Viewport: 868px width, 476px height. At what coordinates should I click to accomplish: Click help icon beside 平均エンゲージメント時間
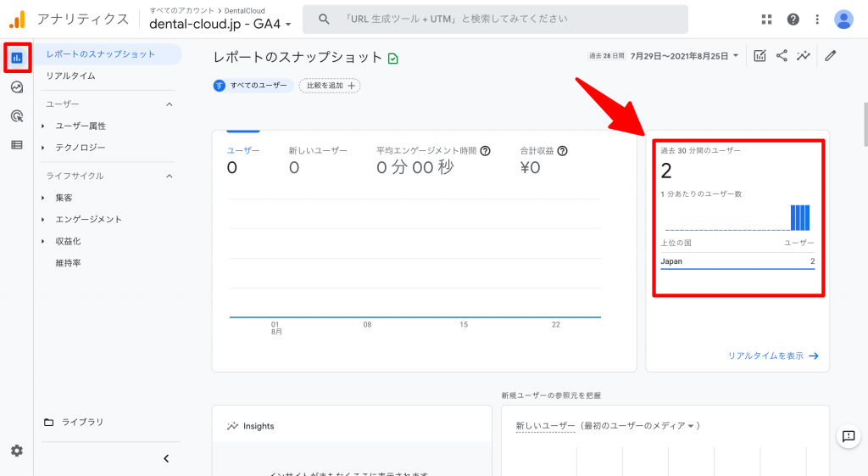click(486, 151)
